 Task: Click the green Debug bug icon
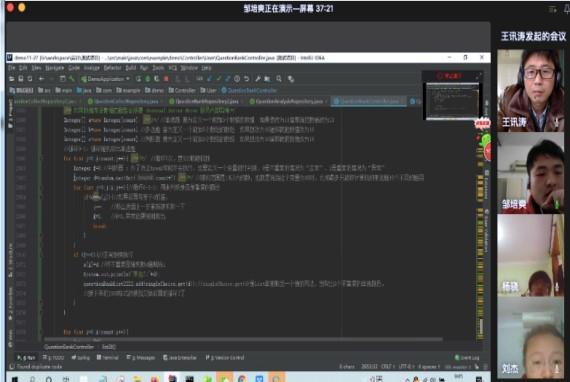pyautogui.click(x=148, y=79)
